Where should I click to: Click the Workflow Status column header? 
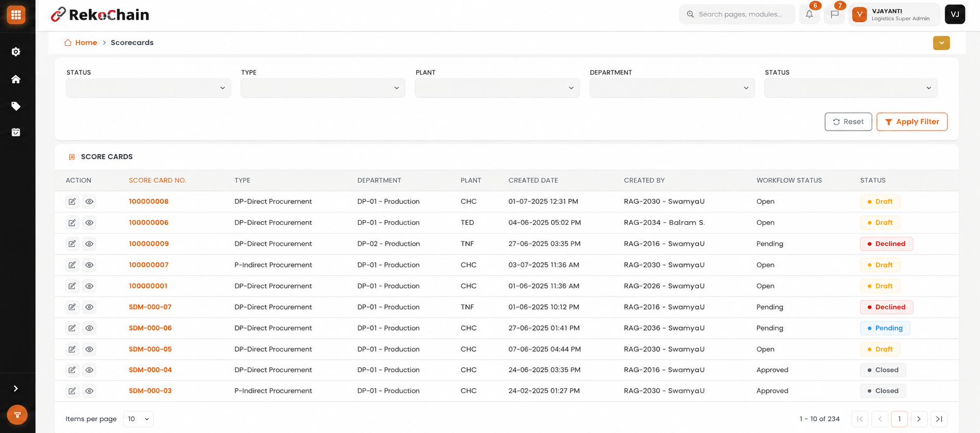pos(789,180)
